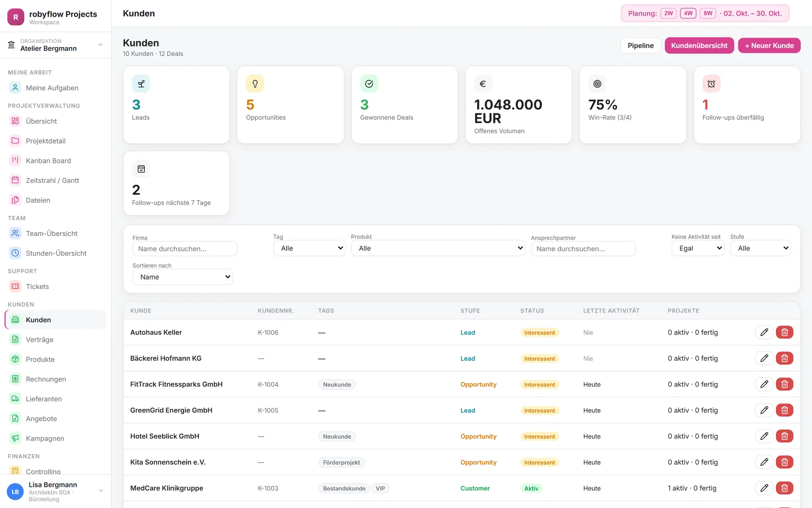Open the Produkt filter dropdown
Viewport: 812px width, 508px height.
pos(438,248)
